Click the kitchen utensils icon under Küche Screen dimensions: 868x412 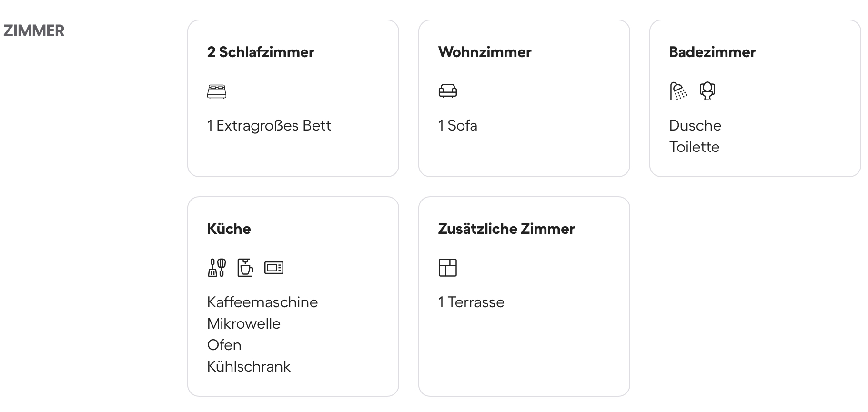[217, 268]
